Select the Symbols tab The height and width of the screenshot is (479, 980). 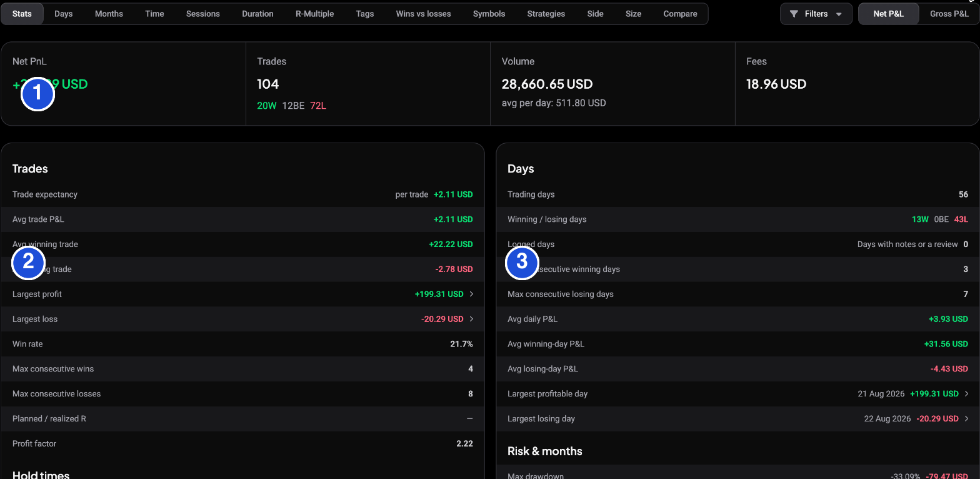tap(489, 14)
